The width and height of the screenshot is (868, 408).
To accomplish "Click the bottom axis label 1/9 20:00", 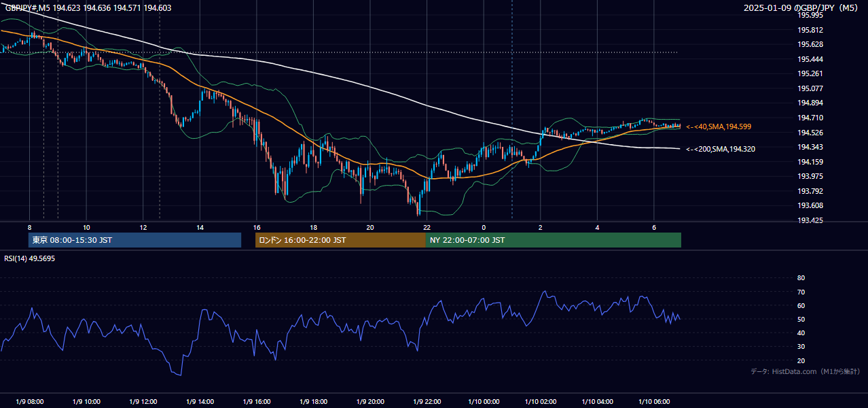I will tap(370, 401).
